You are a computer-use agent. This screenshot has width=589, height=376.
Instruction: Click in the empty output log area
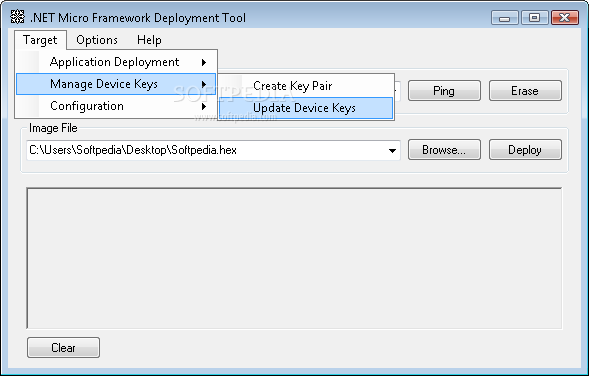tap(294, 258)
